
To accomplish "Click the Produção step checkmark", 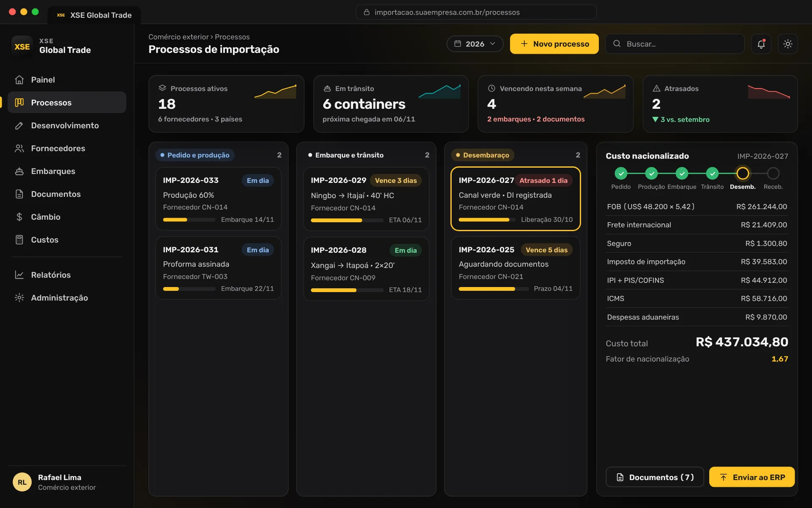I will 651,174.
